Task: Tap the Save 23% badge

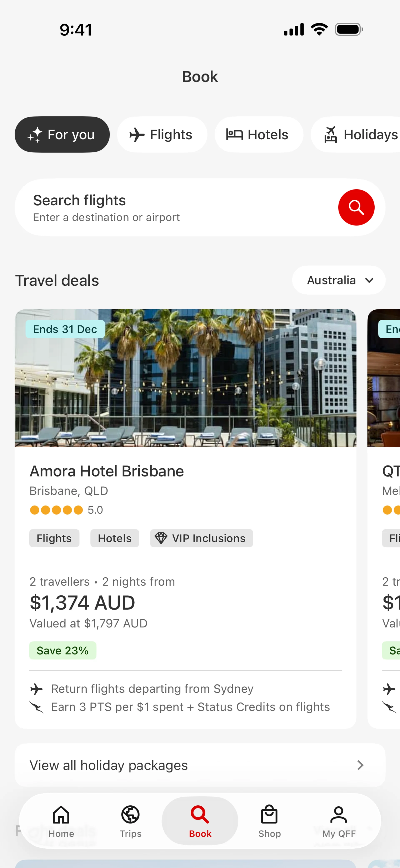Action: pyautogui.click(x=63, y=650)
